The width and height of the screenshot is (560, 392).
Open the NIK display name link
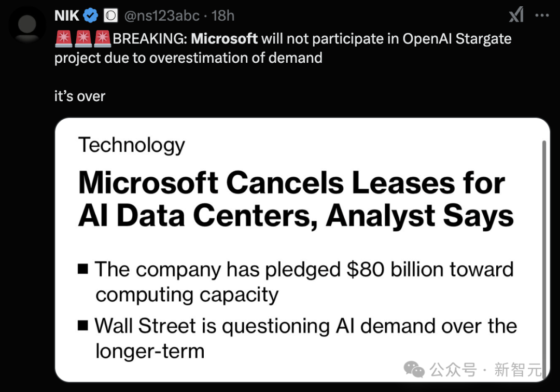click(67, 16)
